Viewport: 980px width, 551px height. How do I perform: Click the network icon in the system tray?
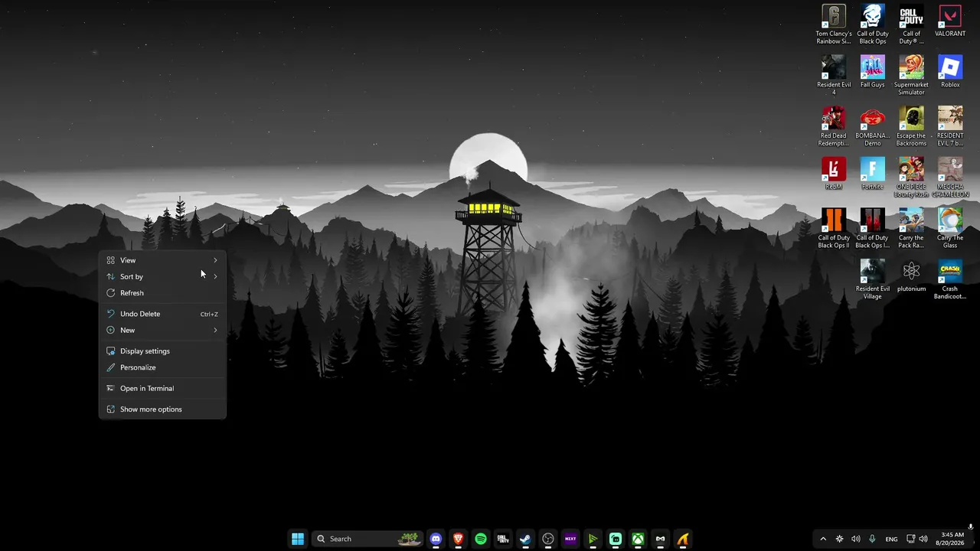(x=910, y=539)
